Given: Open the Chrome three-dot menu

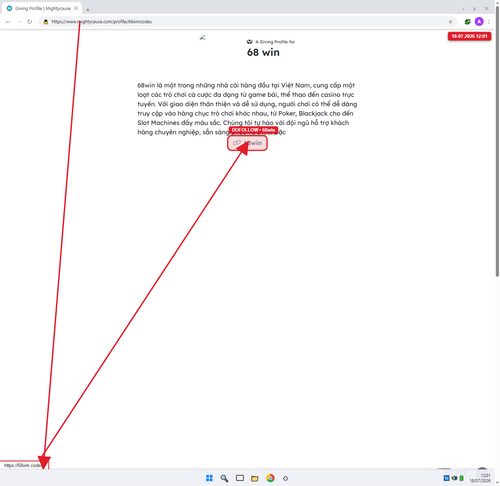Looking at the screenshot, I should [489, 22].
